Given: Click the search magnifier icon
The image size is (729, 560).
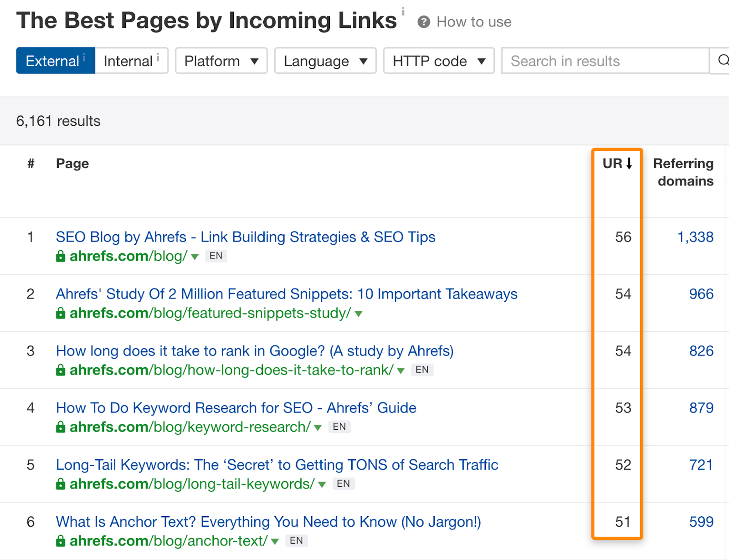Looking at the screenshot, I should coord(723,61).
